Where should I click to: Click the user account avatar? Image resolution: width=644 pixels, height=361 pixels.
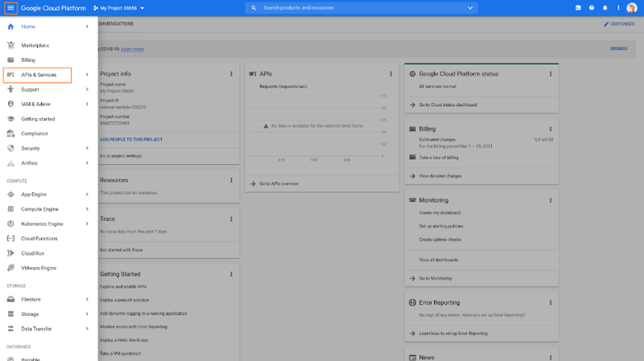(x=632, y=8)
